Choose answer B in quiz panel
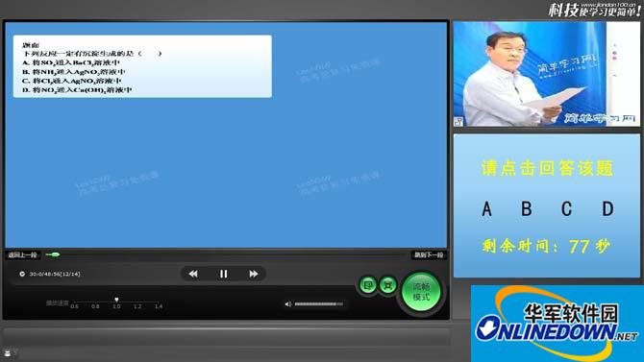 [x=527, y=209]
